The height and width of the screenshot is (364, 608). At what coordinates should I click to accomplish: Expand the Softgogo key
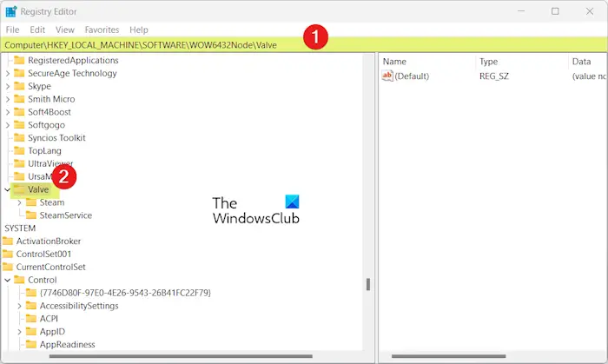(7, 125)
